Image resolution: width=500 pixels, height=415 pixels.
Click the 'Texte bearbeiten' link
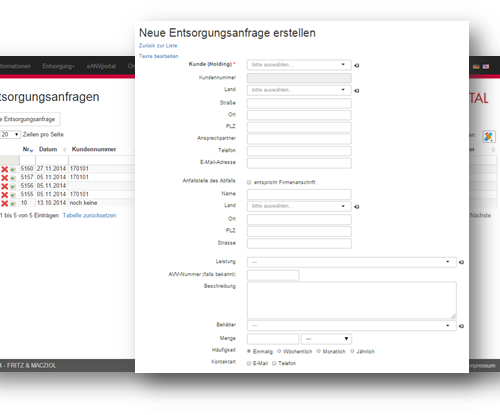tap(159, 56)
